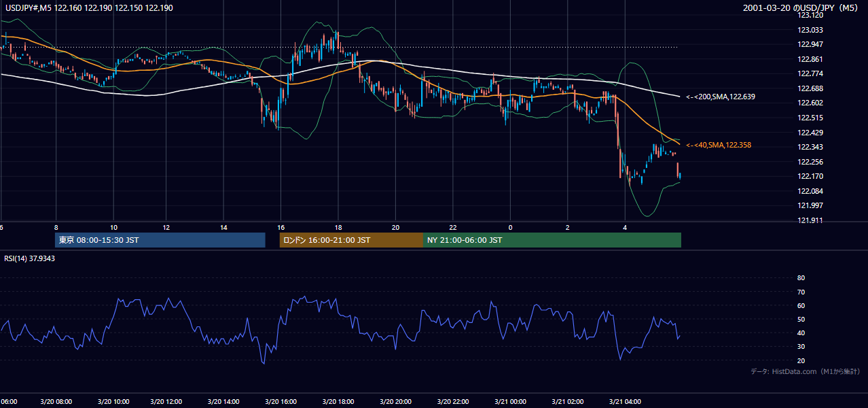This screenshot has width=868, height=408.
Task: Click the データ: HistData.com source credit
Action: click(806, 371)
